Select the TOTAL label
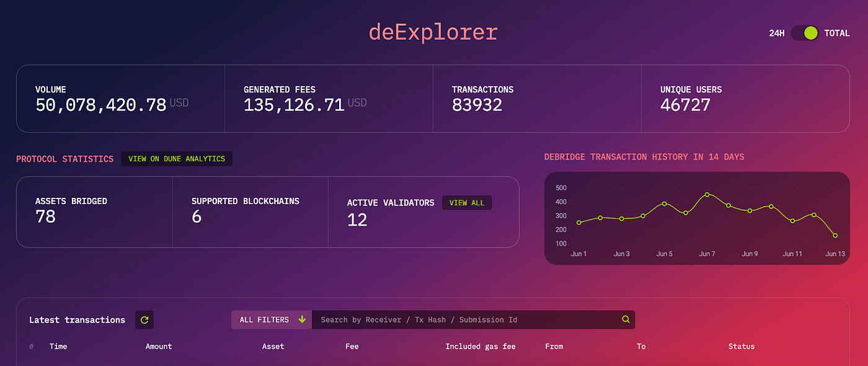868x366 pixels. pos(837,33)
